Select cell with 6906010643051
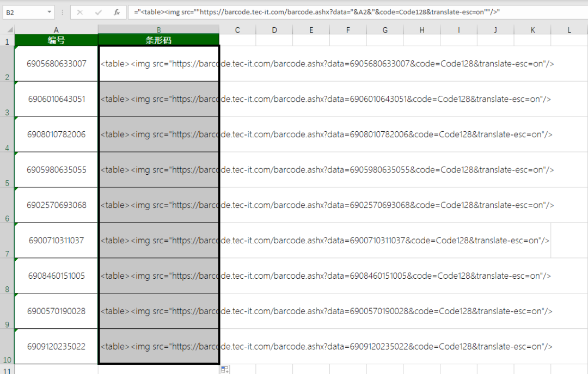 point(56,99)
